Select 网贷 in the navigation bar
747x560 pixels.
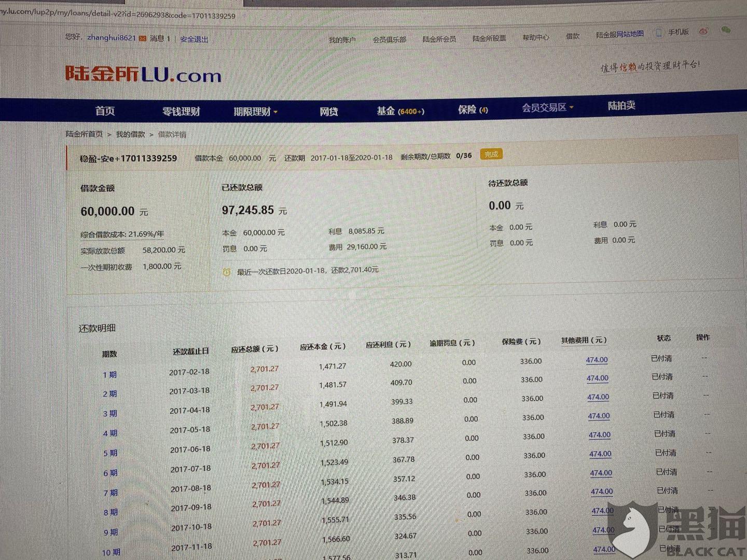pos(329,111)
